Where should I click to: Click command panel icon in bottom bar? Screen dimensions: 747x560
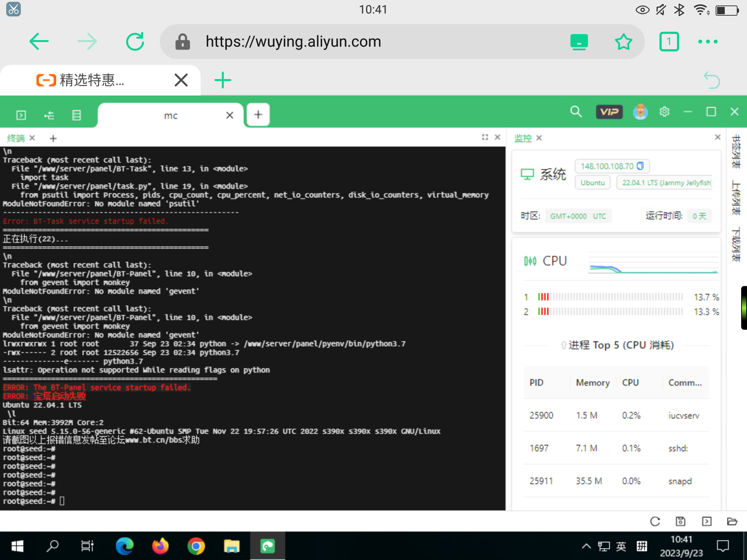707,521
